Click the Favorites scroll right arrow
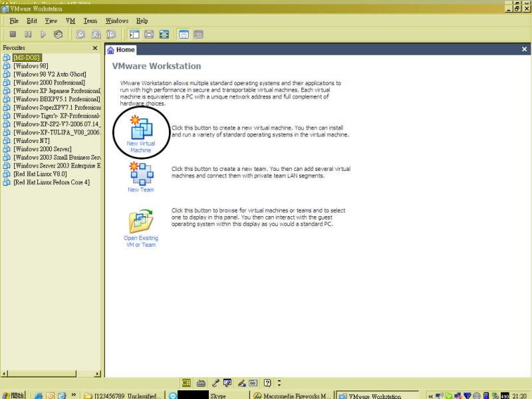This screenshot has height=399, width=532. pos(98,374)
